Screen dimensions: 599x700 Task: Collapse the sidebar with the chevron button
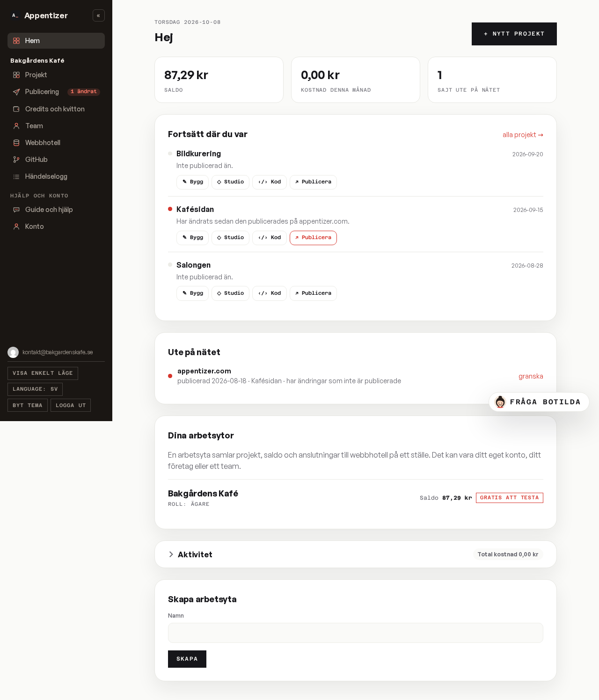coord(98,15)
